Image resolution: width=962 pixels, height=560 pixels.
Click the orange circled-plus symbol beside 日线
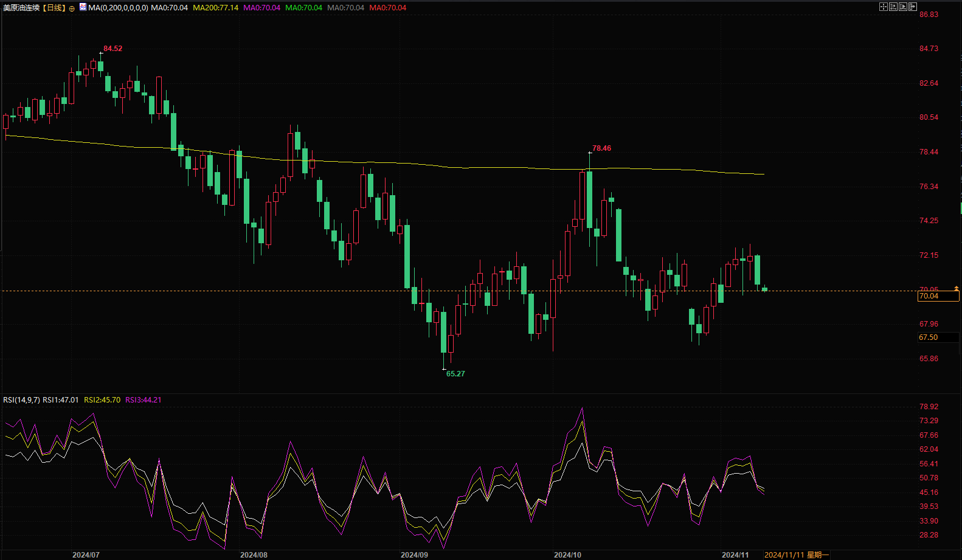tap(72, 9)
